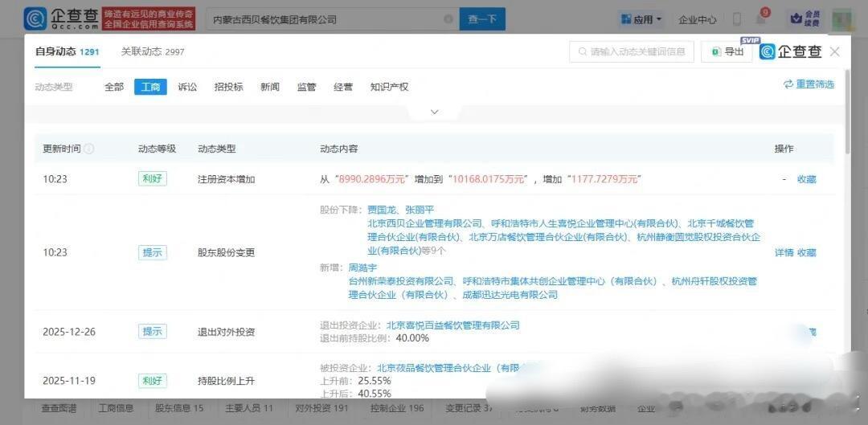
Task: Open 北京莜品餐饮管理合伙企业 link
Action: pos(450,368)
